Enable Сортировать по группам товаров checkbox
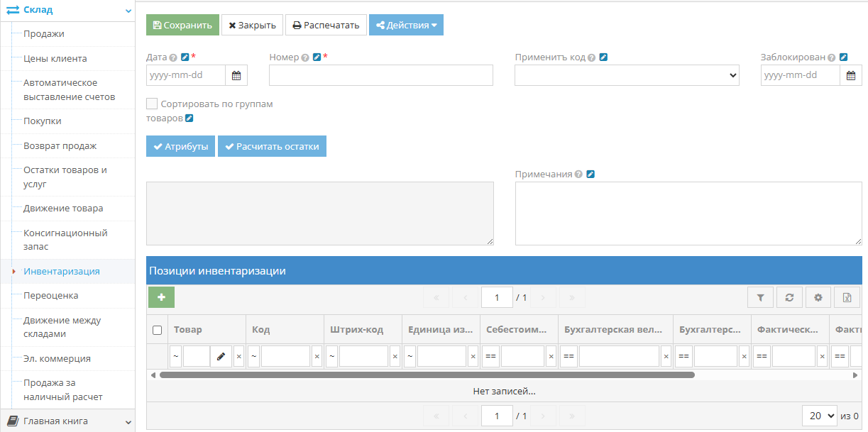868x432 pixels. click(x=152, y=104)
